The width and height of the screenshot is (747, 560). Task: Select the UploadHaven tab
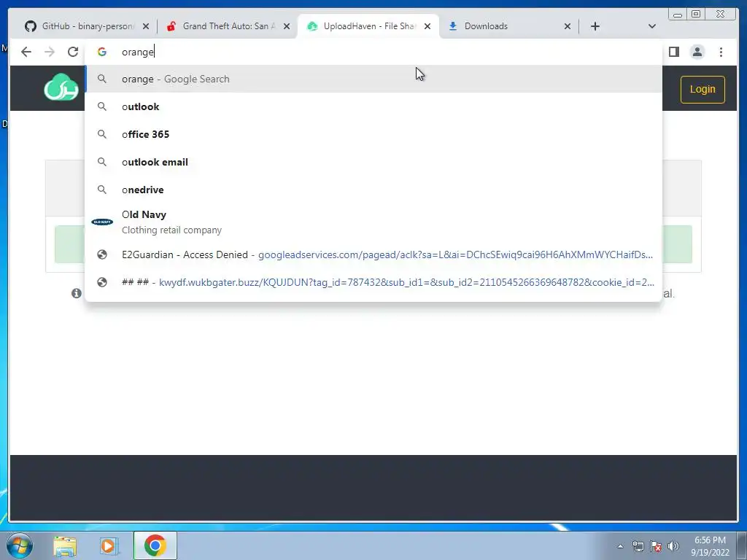click(368, 26)
